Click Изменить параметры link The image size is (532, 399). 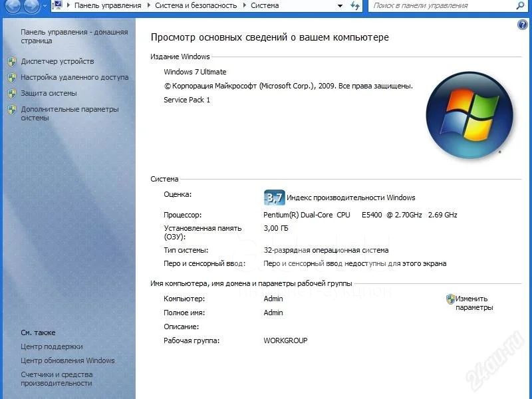pos(474,303)
